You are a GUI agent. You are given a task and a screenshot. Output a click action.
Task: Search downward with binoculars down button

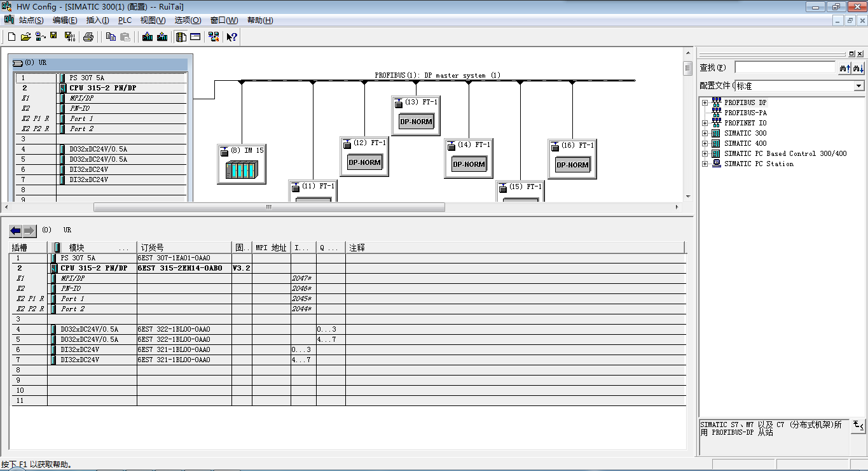858,67
